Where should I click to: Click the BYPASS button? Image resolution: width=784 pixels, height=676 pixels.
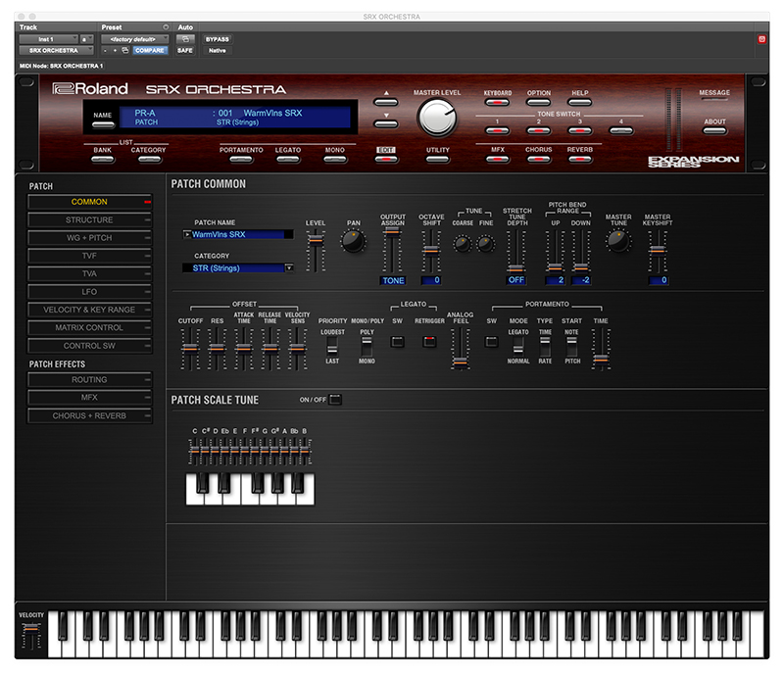(x=218, y=39)
